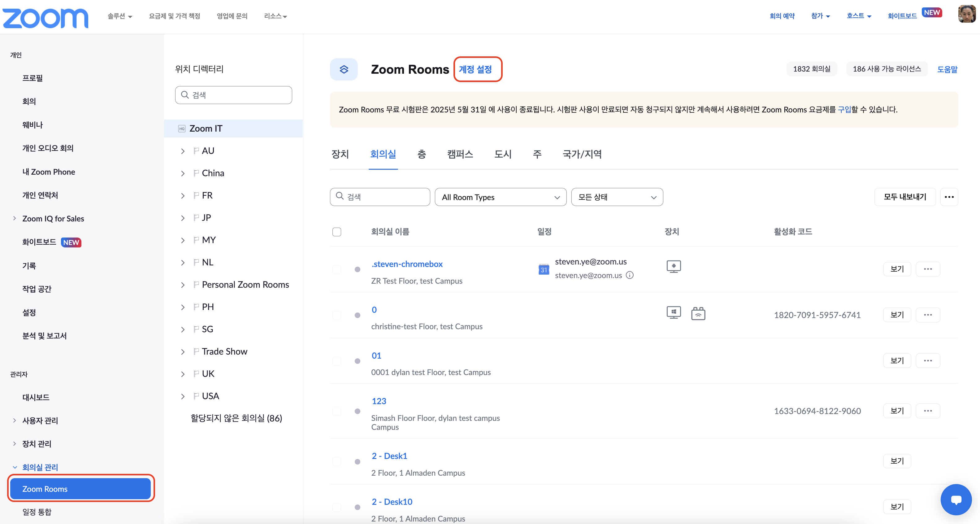This screenshot has height=524, width=980.
Task: Tick the checkbox for room 123
Action: pos(337,411)
